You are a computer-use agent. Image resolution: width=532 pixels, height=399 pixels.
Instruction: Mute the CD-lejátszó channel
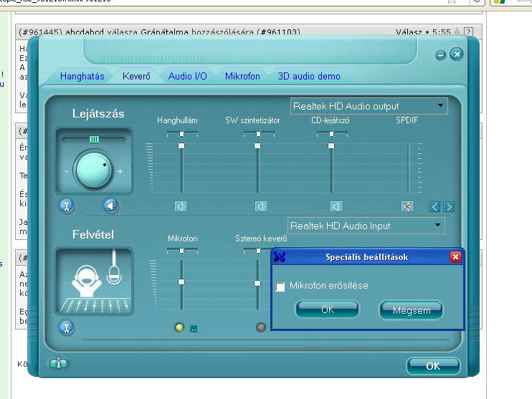click(x=336, y=206)
